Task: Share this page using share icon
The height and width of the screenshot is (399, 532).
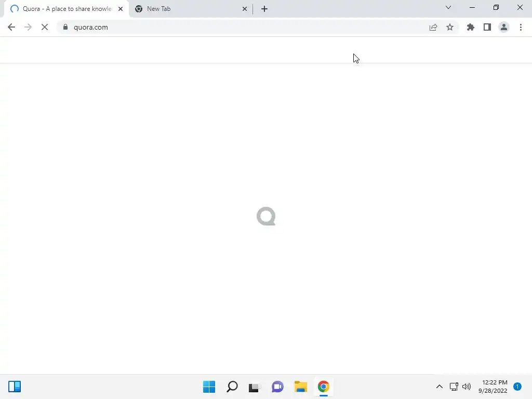Action: (x=433, y=27)
